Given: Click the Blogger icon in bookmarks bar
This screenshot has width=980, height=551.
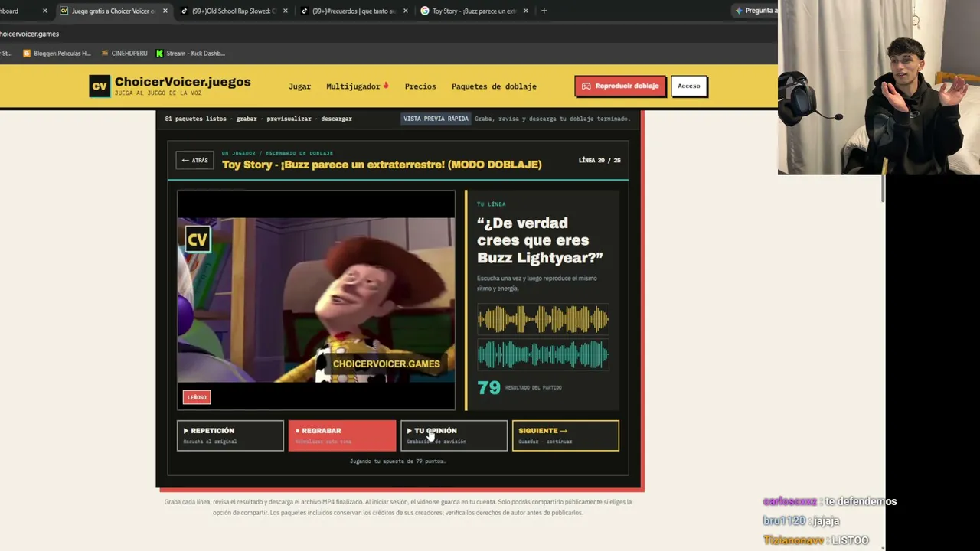Looking at the screenshot, I should [27, 54].
